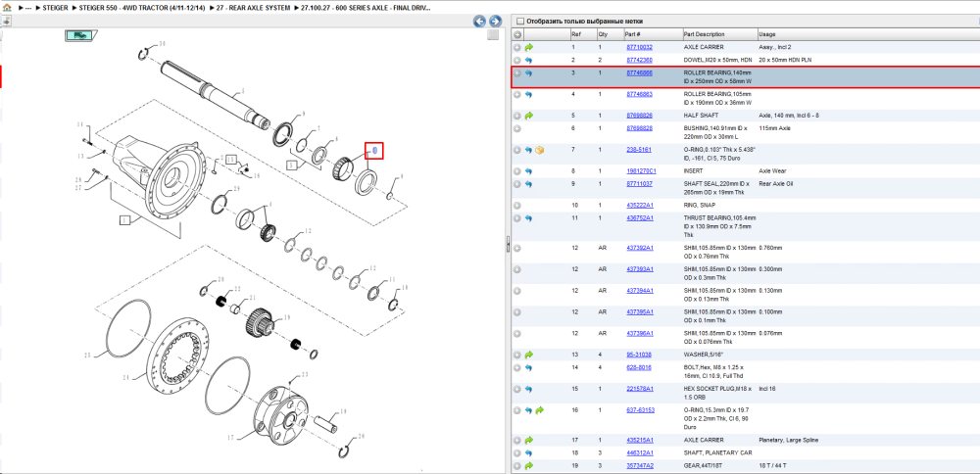Click the plus icon on the 87742360 DOWEL row
Image resolution: width=980 pixels, height=474 pixels.
tap(517, 60)
